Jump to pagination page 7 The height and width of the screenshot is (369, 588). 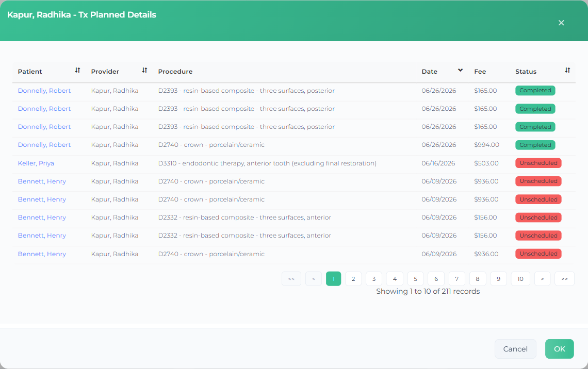[x=457, y=279]
